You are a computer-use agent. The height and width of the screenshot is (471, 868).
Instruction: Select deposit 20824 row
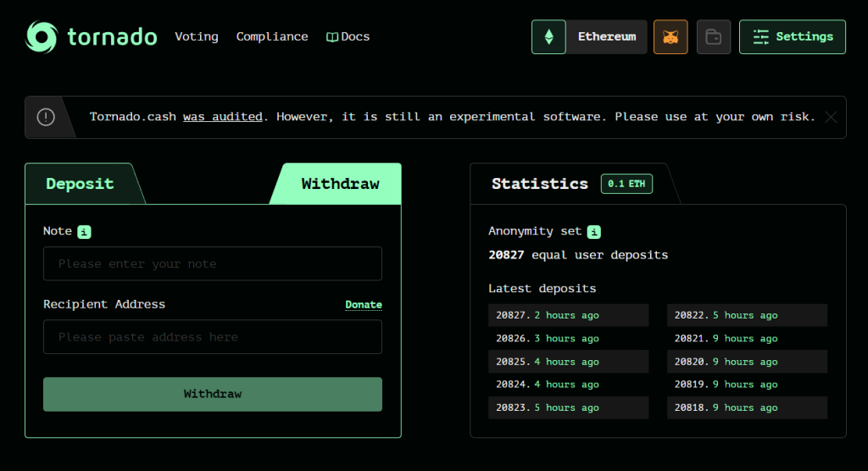tap(569, 384)
